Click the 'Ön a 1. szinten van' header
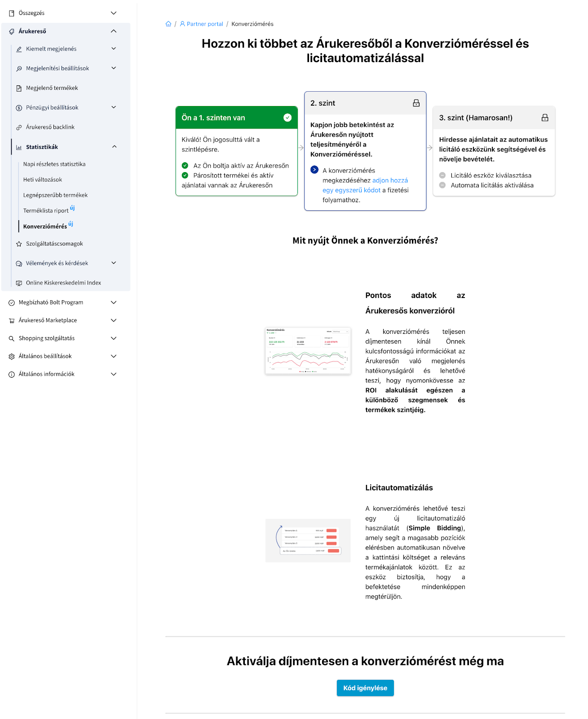588x719 pixels. pyautogui.click(x=237, y=118)
